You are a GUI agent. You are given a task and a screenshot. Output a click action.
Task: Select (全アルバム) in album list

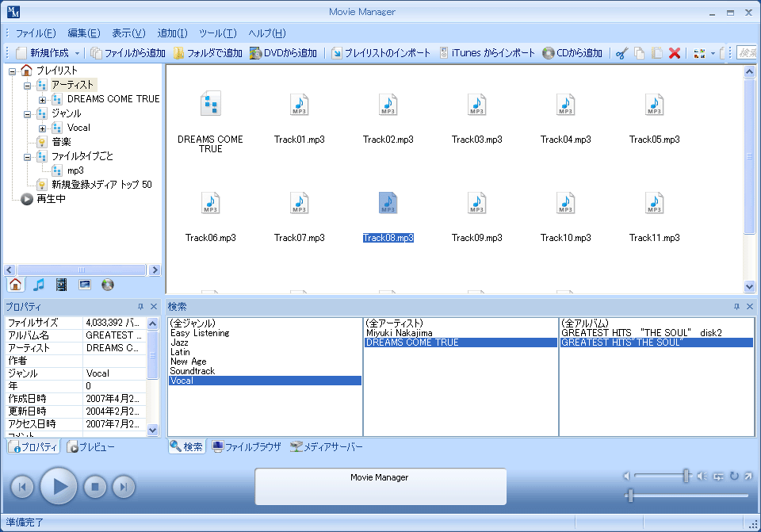(656, 323)
